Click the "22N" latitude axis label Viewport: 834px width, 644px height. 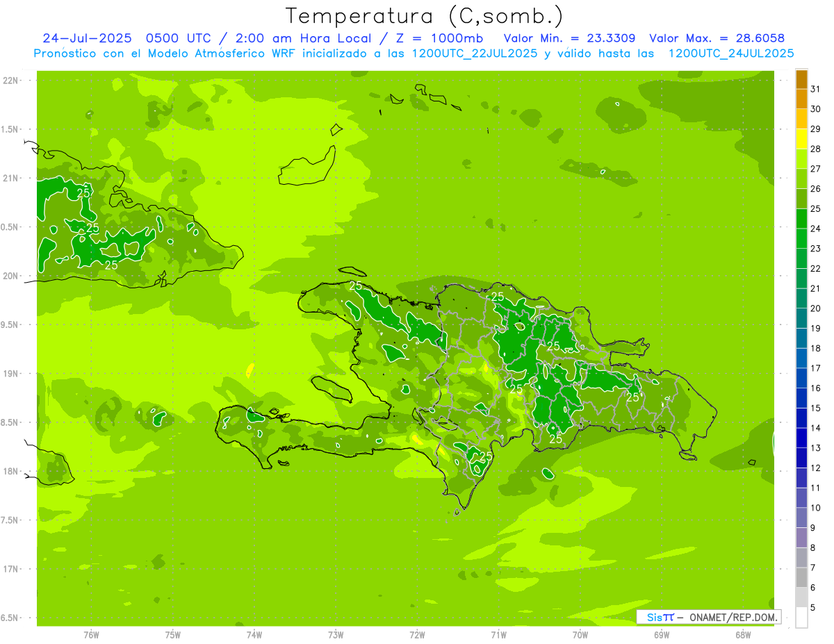[11, 81]
